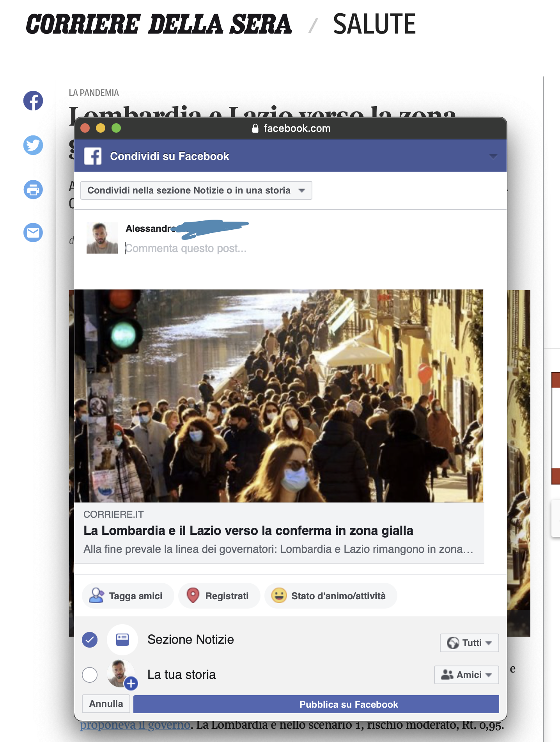560x742 pixels.
Task: Expand the arrow menu in the Condividi su Facebook header
Action: (x=493, y=156)
